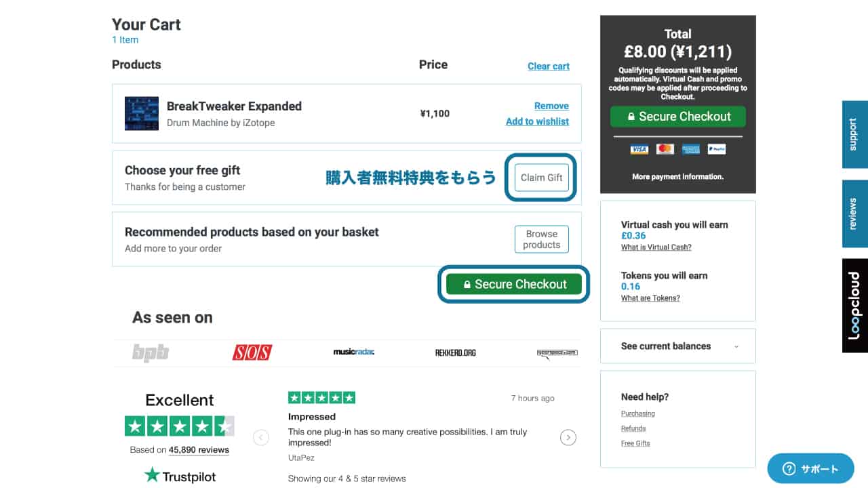This screenshot has height=488, width=868.
Task: Go to next Trustpilot review arrow
Action: point(568,437)
